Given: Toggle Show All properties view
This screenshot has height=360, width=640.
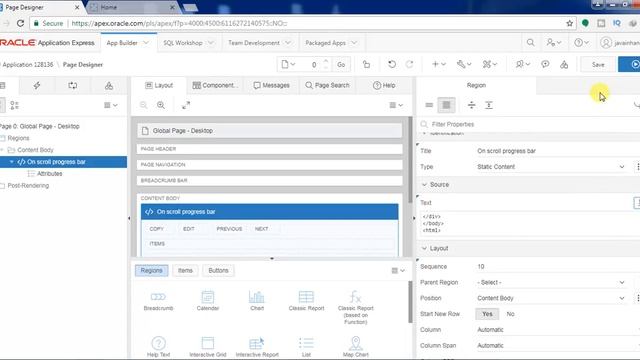Looking at the screenshot, I should coord(447,105).
